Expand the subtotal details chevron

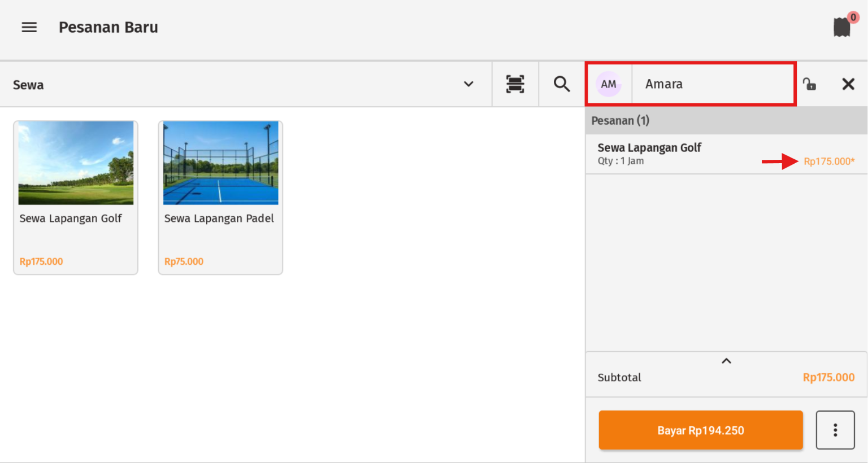pos(727,361)
